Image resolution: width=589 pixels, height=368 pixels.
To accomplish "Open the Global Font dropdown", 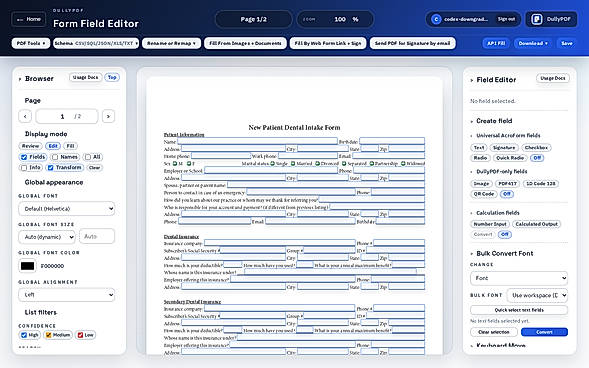I will (67, 209).
